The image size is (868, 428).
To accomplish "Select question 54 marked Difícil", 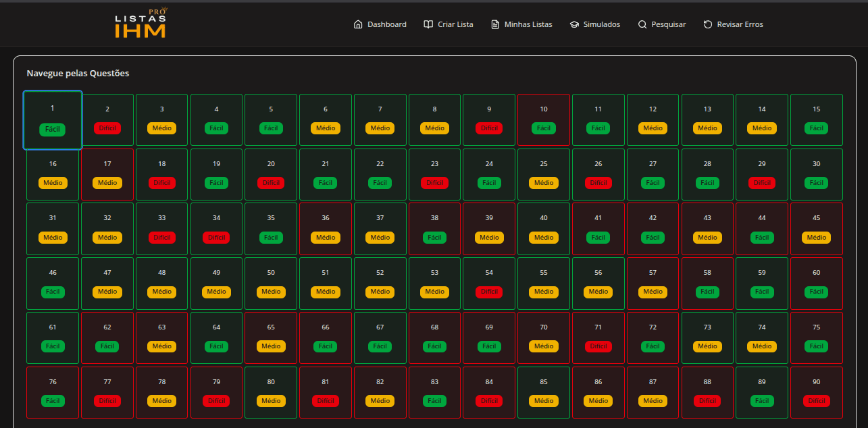I will click(x=488, y=284).
